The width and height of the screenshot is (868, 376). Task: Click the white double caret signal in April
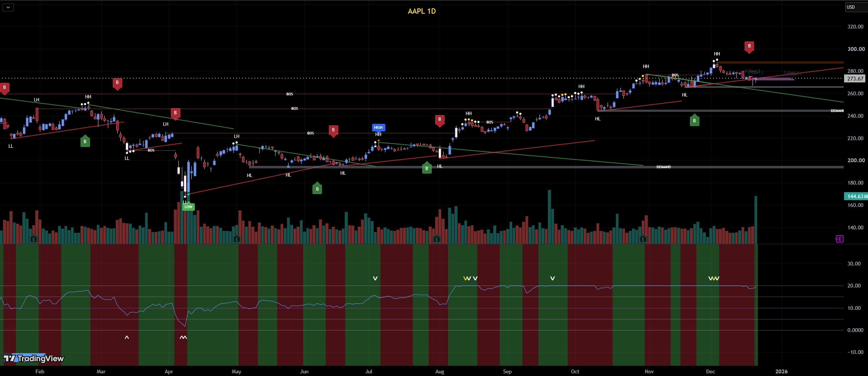click(x=183, y=337)
